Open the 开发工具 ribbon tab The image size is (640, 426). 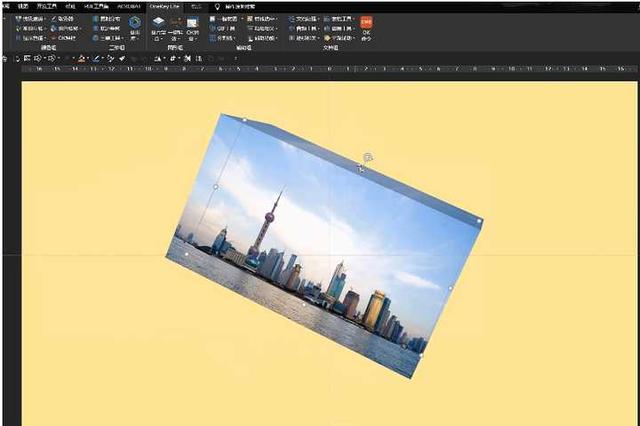pos(48,5)
